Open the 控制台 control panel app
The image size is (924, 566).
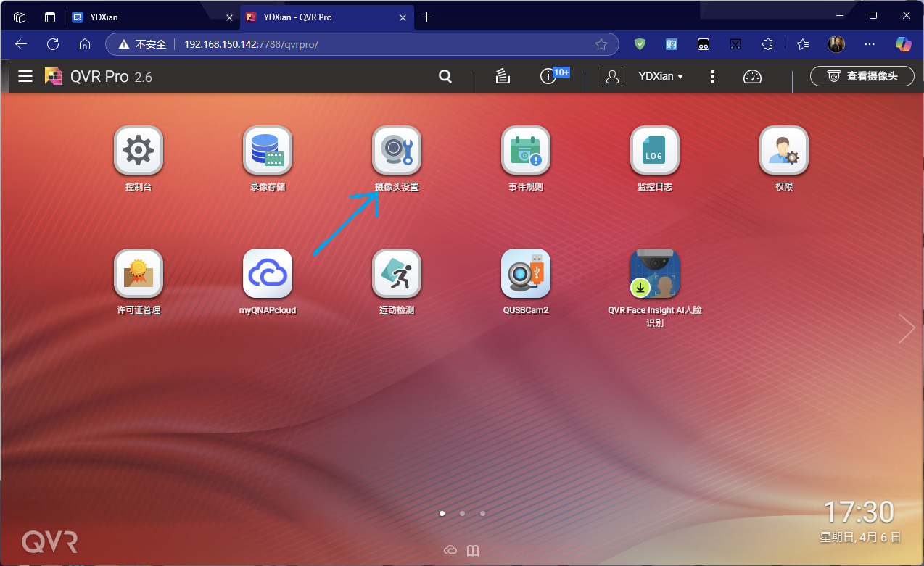(x=139, y=150)
